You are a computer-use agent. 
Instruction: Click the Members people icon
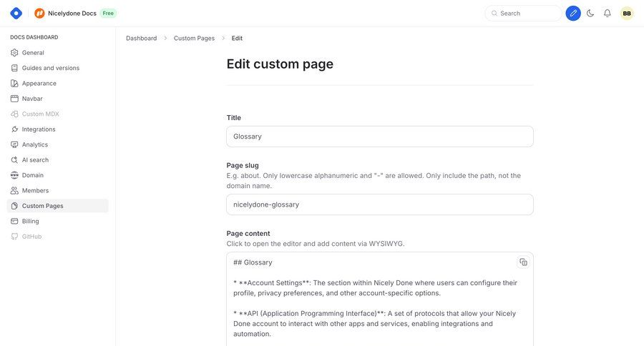click(14, 190)
